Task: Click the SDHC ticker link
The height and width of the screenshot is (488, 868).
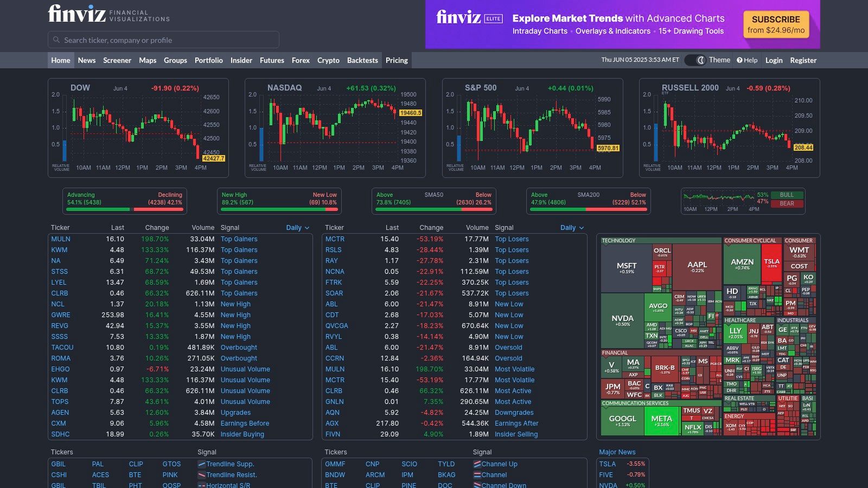Action: [x=60, y=434]
